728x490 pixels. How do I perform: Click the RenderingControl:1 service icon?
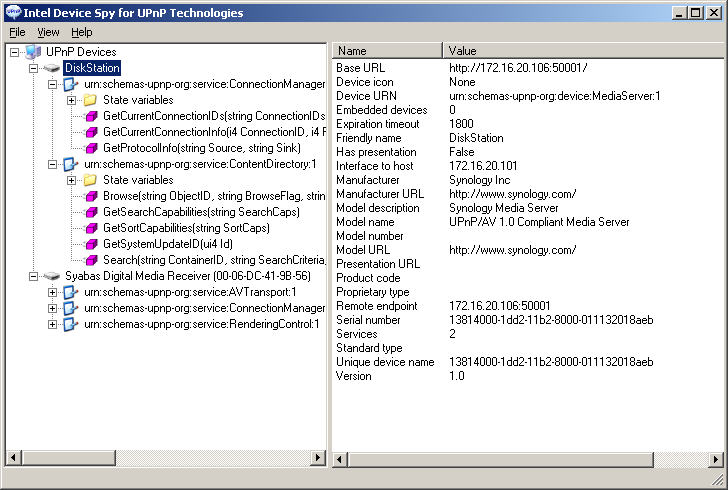[71, 324]
